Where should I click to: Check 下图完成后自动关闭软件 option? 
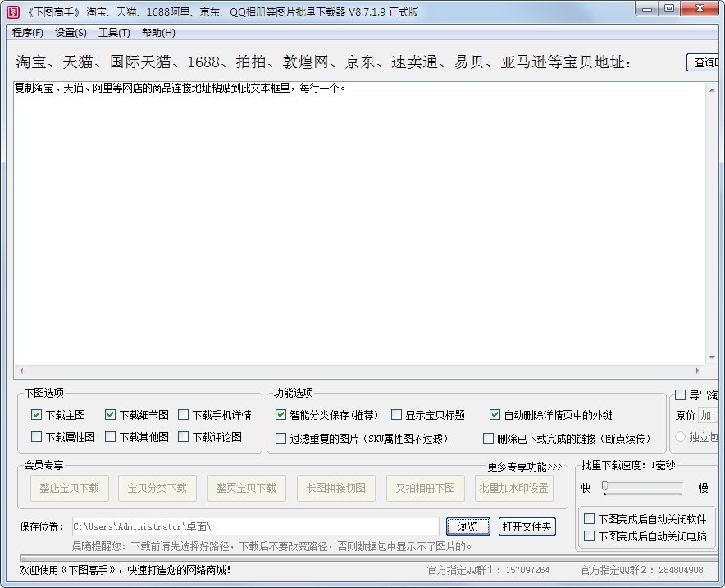pyautogui.click(x=589, y=519)
